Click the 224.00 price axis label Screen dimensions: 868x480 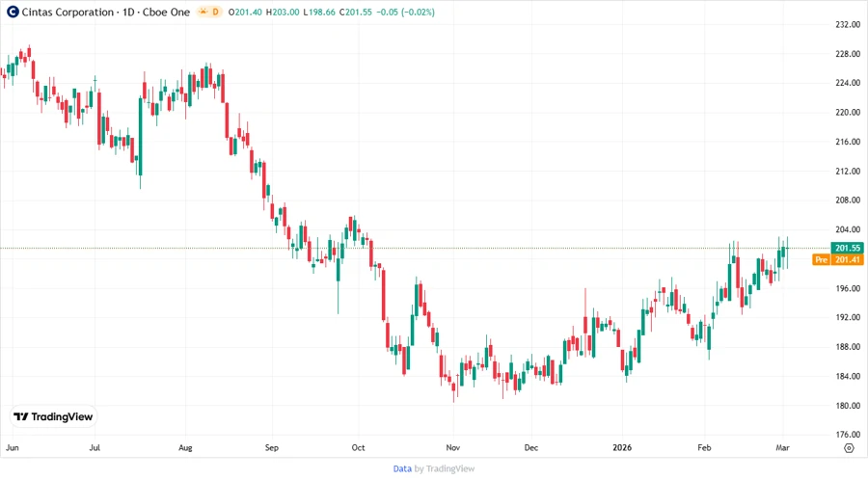[848, 83]
